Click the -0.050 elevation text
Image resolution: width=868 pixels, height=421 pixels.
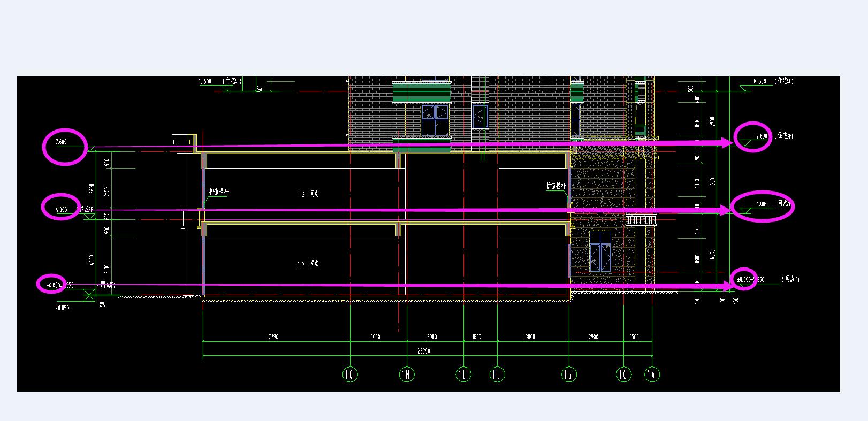(63, 308)
